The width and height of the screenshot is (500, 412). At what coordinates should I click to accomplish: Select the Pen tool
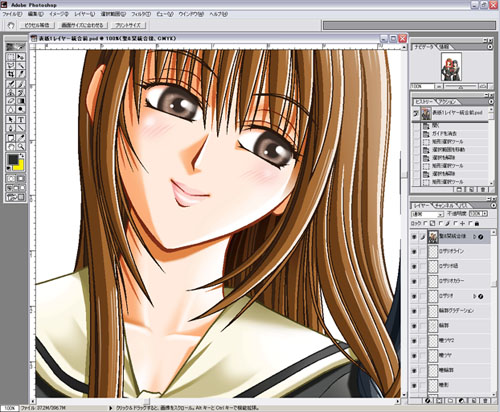(x=11, y=128)
